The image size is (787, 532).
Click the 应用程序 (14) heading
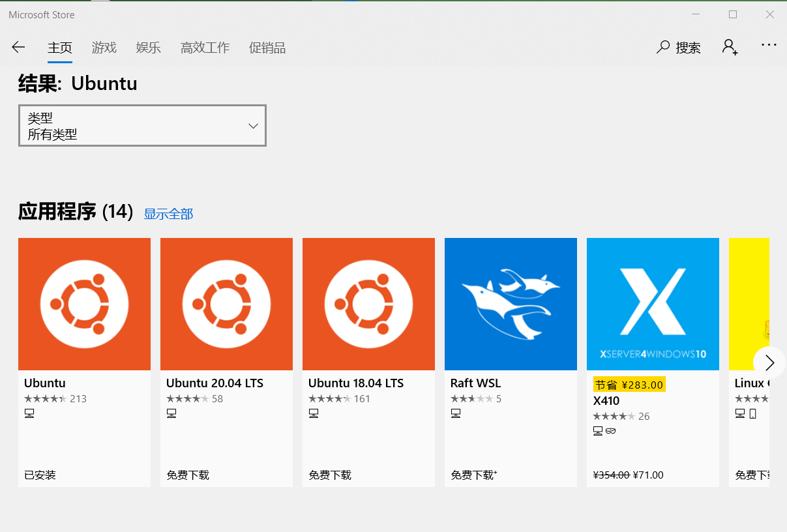click(76, 212)
